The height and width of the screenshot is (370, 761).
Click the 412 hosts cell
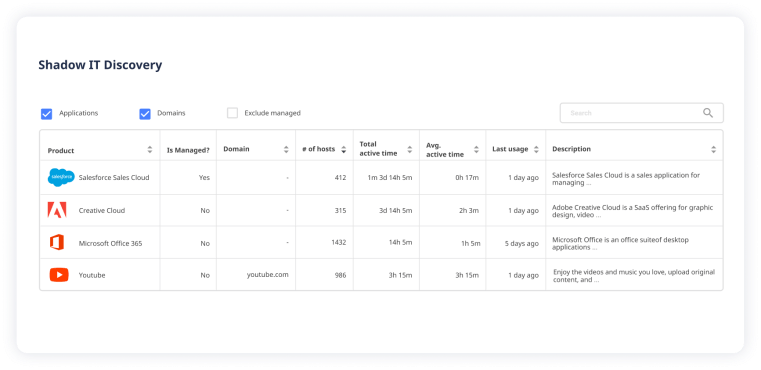point(340,178)
